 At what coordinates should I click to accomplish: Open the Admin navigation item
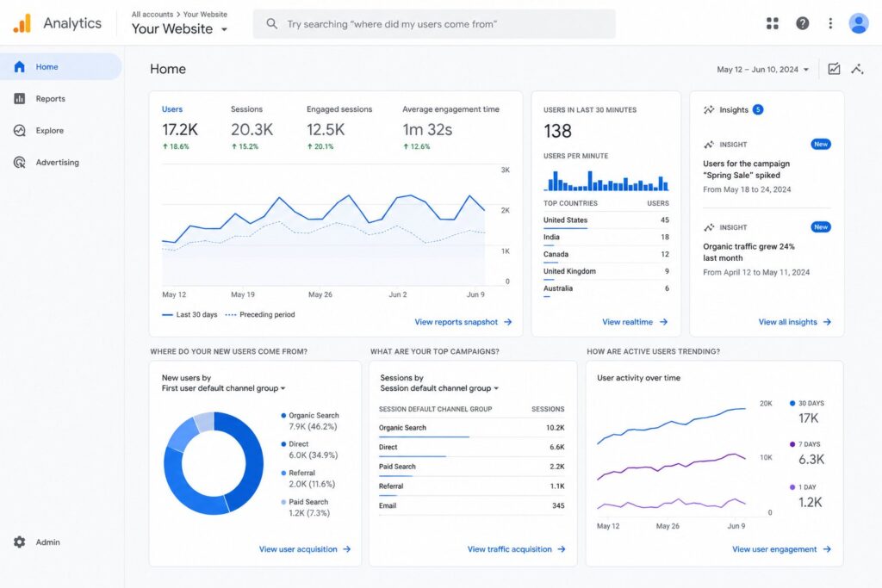coord(61,542)
